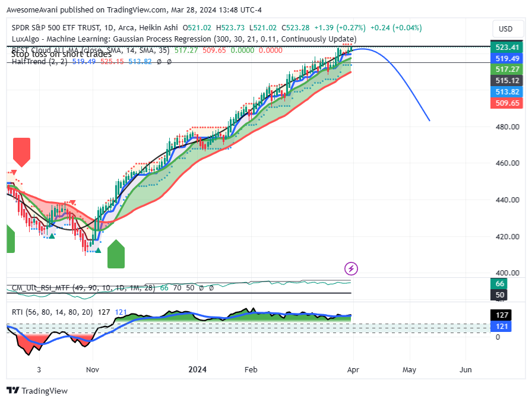Click the Feb label on time axis

point(251,370)
